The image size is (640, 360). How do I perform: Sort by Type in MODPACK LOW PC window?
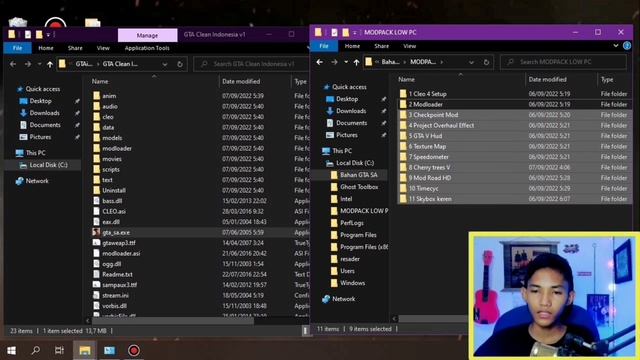(x=607, y=79)
